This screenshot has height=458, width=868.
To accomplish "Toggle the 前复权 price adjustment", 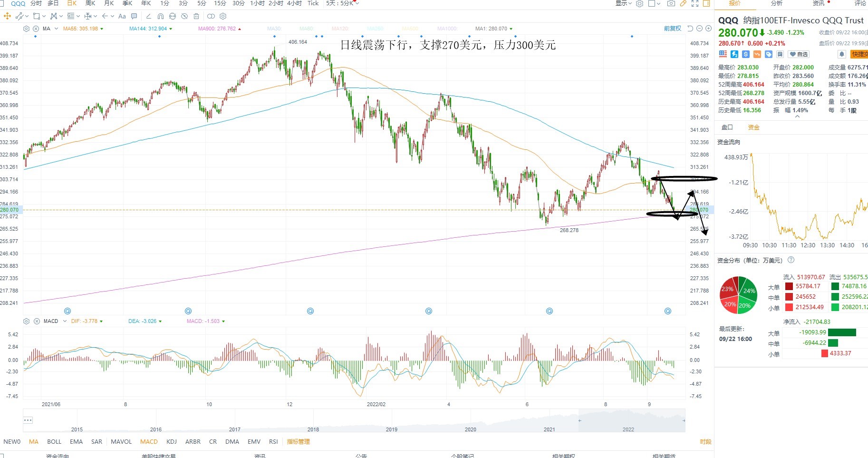I will 673,29.
